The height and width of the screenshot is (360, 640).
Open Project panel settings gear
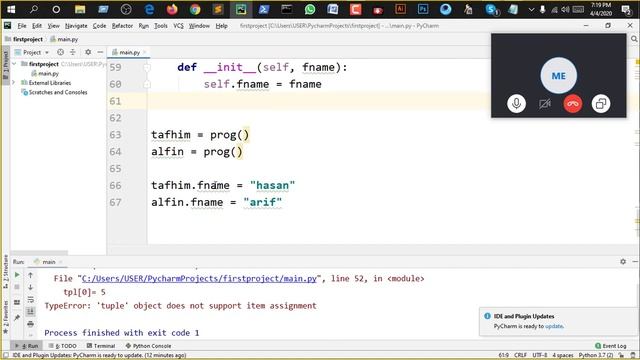click(x=88, y=52)
